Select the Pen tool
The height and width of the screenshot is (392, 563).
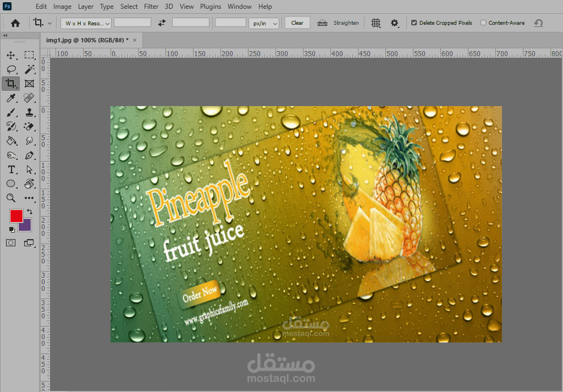tap(29, 155)
